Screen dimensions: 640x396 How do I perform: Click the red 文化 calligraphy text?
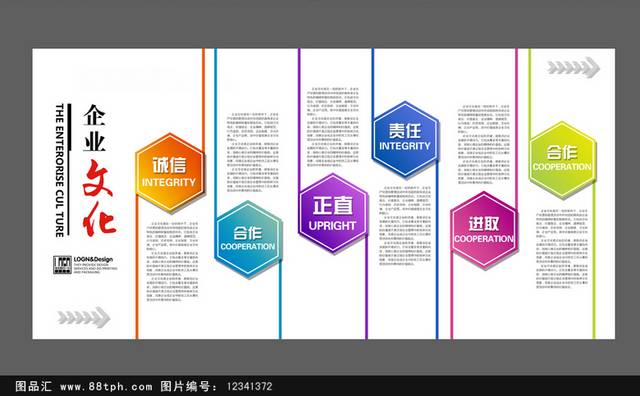click(x=99, y=198)
